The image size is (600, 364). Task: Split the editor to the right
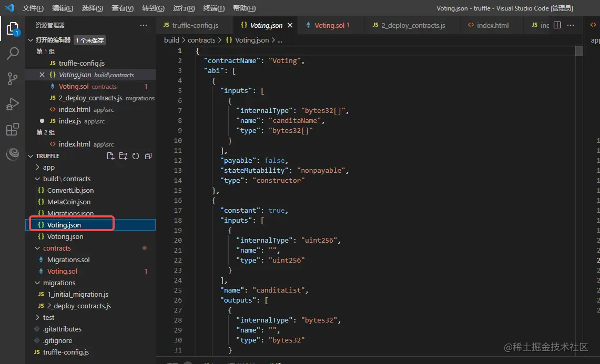(x=557, y=25)
